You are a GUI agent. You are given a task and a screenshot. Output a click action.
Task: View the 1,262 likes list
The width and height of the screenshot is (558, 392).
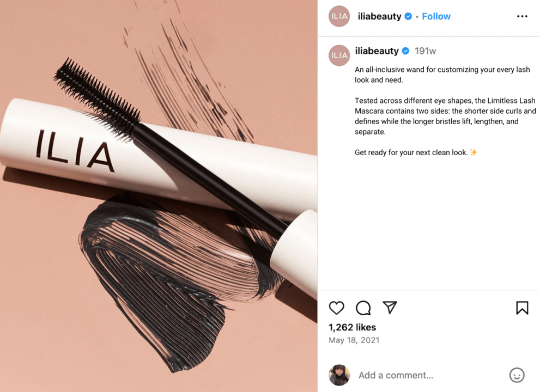click(x=353, y=327)
